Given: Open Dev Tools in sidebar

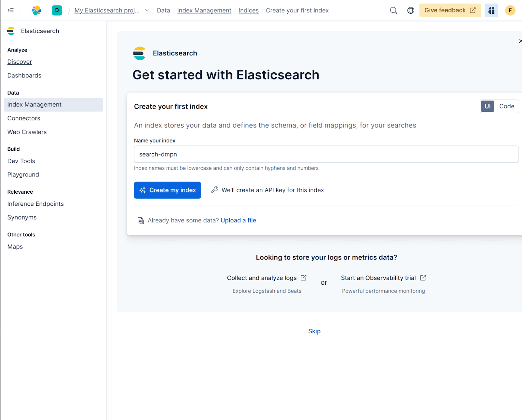Looking at the screenshot, I should click(x=21, y=161).
